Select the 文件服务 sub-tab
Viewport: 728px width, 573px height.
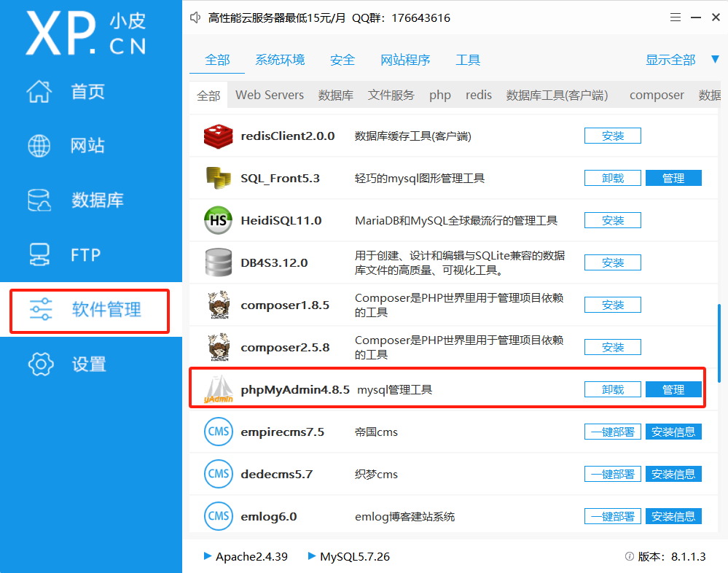(x=391, y=95)
